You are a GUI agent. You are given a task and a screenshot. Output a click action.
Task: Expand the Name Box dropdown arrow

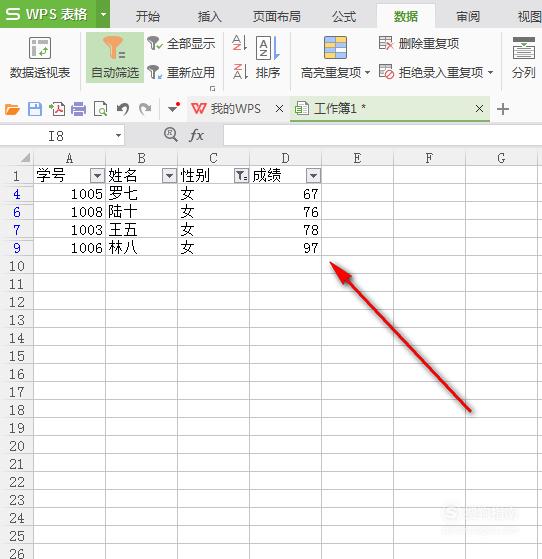118,136
